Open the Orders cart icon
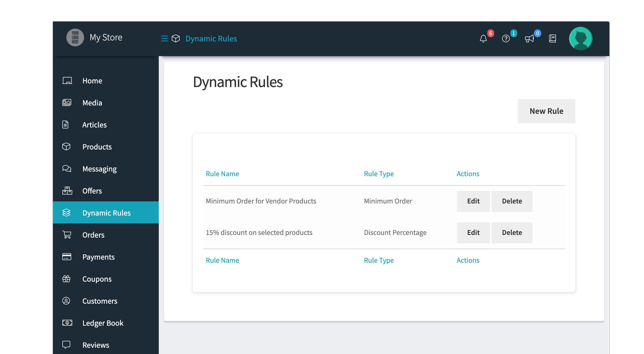 [67, 235]
